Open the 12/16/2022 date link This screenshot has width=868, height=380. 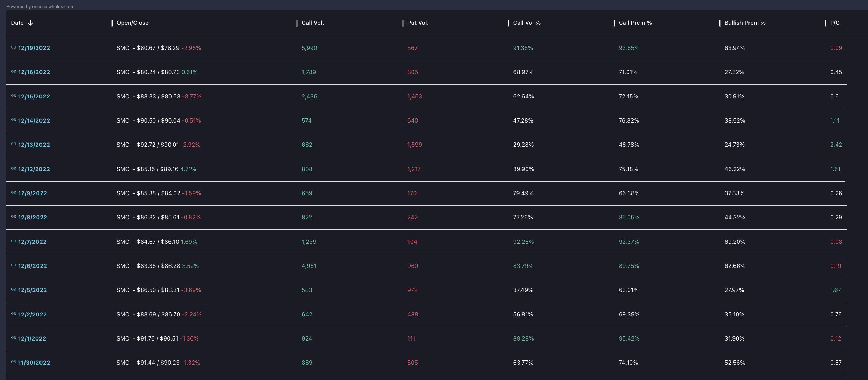tap(34, 72)
